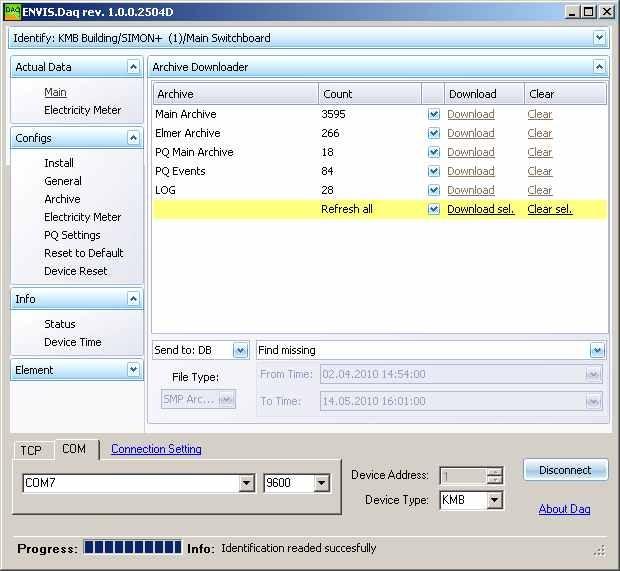620x571 pixels.
Task: Open the From Time date picker arrow
Action: tap(593, 374)
